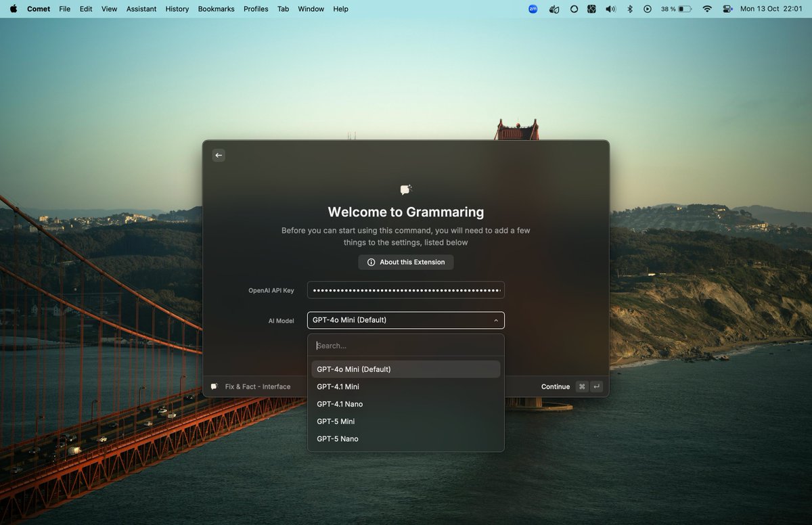The height and width of the screenshot is (525, 812).
Task: Open the Apple menu
Action: point(13,9)
